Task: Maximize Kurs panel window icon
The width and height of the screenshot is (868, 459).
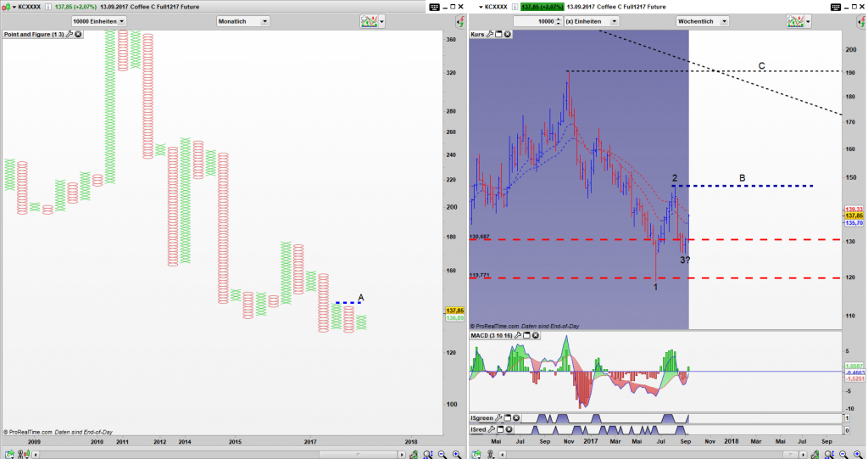Action: 498,35
